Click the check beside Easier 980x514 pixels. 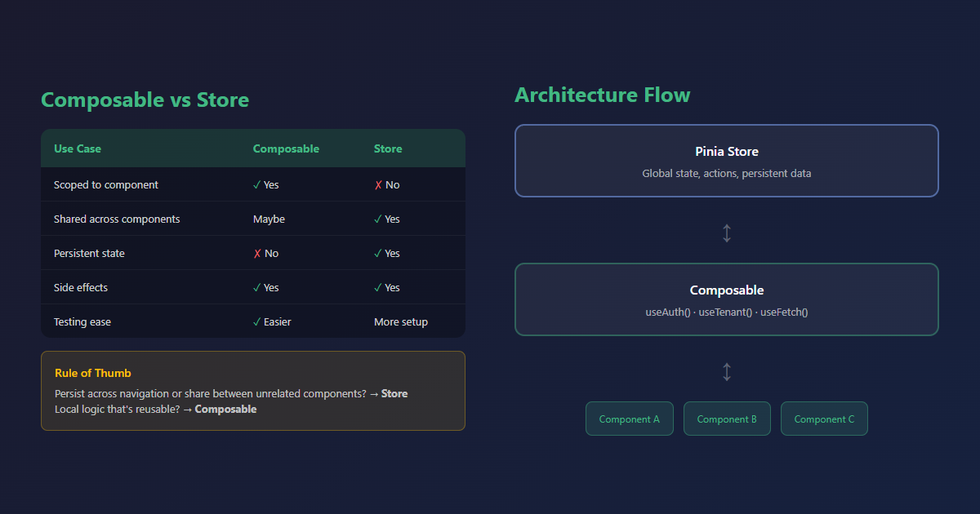257,322
